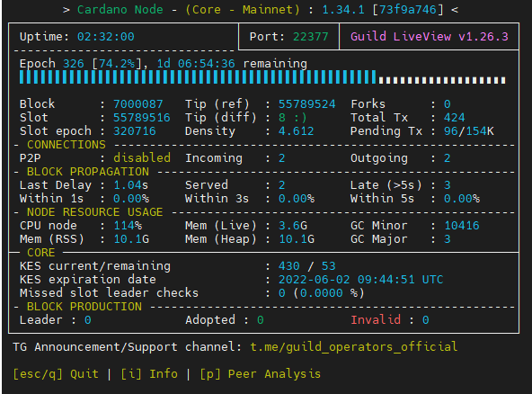The width and height of the screenshot is (532, 394).
Task: Select KES expiration date 2022-06-02 09:44:51 UTC
Action: [x=361, y=280]
